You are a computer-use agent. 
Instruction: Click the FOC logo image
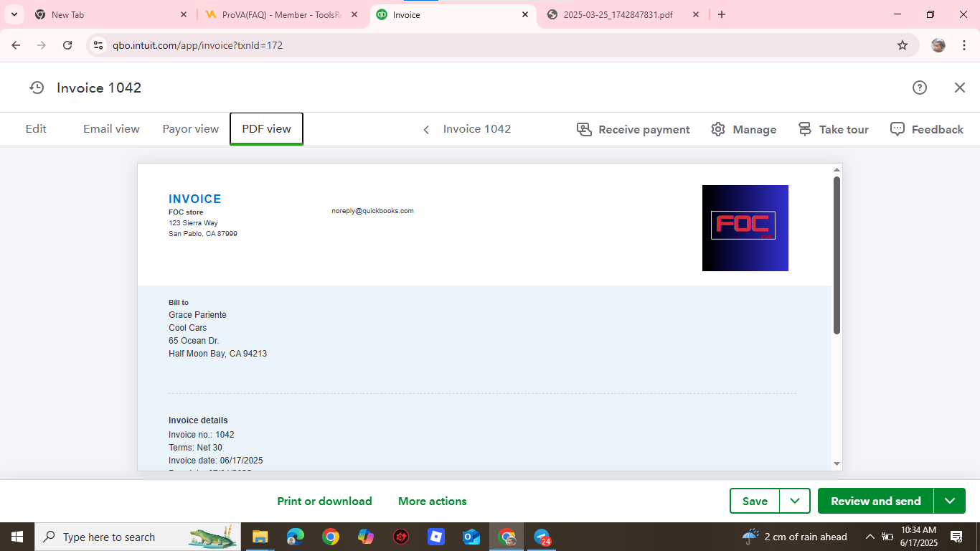pyautogui.click(x=745, y=228)
